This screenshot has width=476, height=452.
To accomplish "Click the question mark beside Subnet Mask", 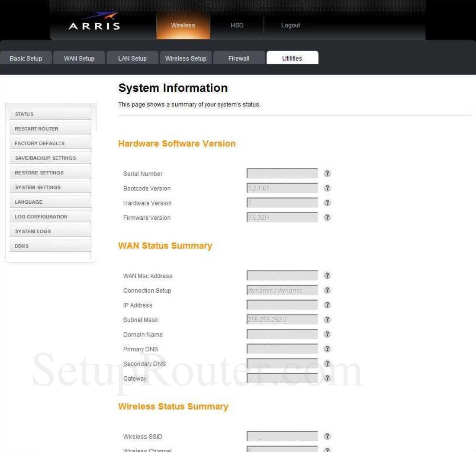I will pos(328,319).
